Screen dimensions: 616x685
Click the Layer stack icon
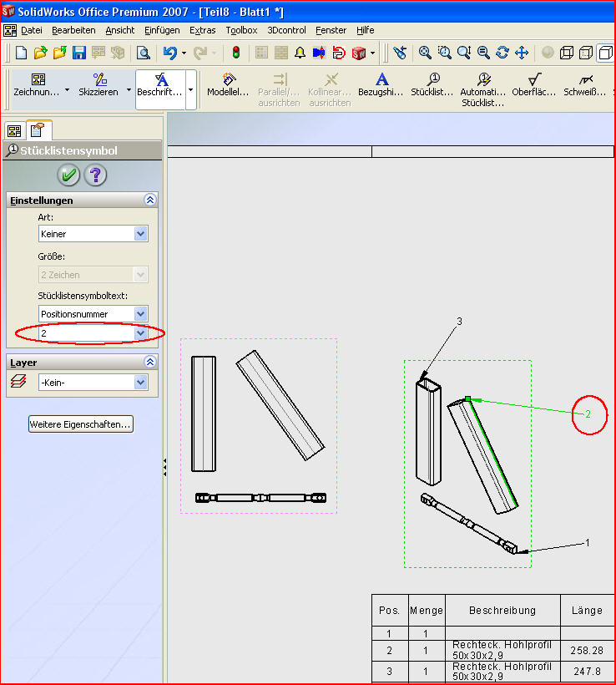point(18,381)
